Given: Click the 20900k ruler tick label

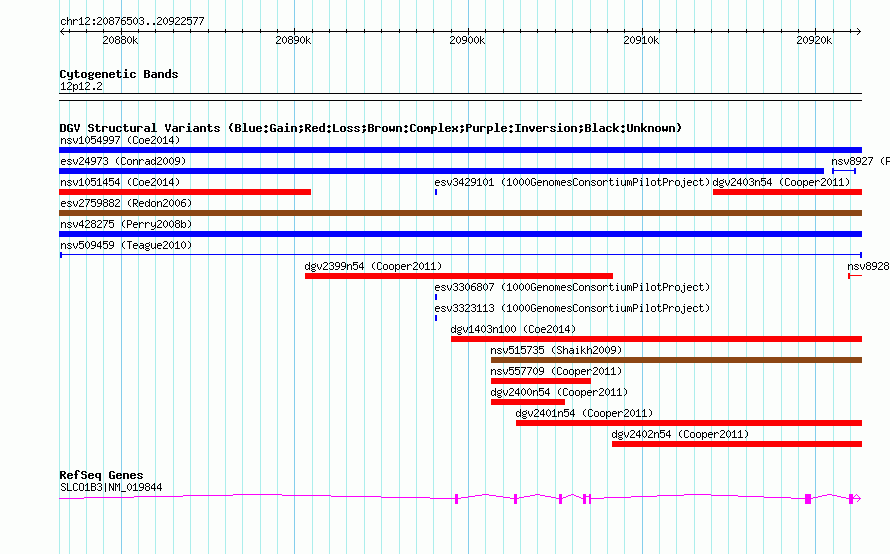Looking at the screenshot, I should (x=467, y=40).
